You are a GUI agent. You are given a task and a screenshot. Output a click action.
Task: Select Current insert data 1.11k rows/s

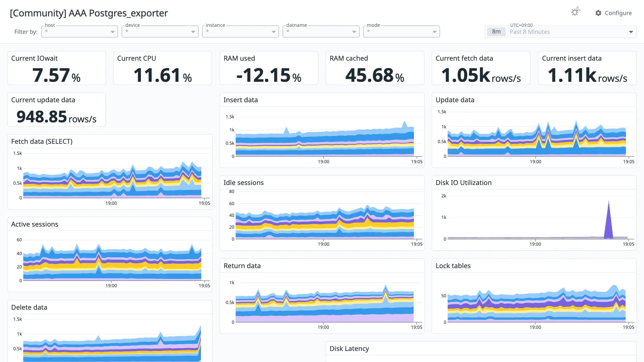pos(587,75)
